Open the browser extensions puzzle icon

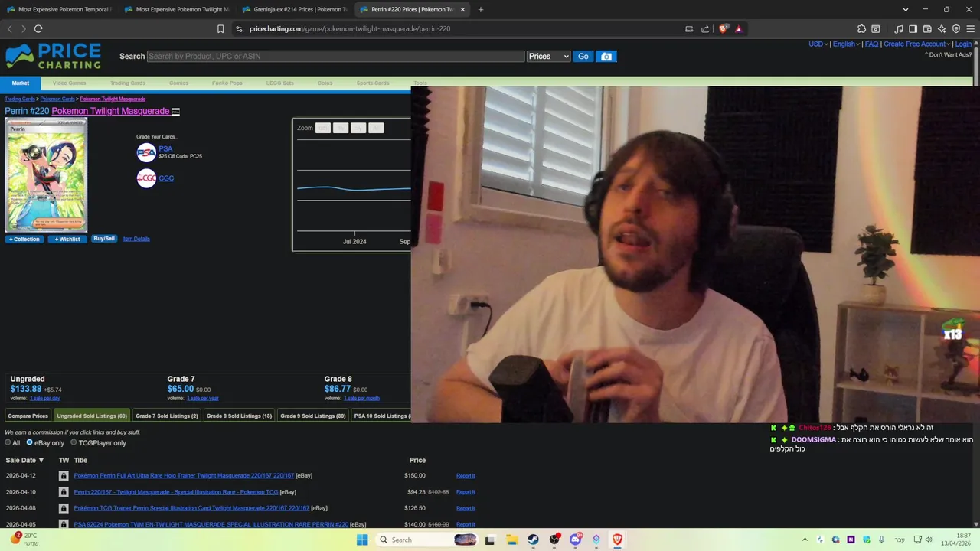click(861, 29)
